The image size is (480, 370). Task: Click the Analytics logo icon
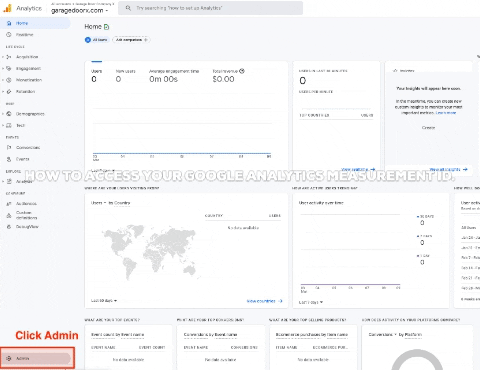click(7, 8)
